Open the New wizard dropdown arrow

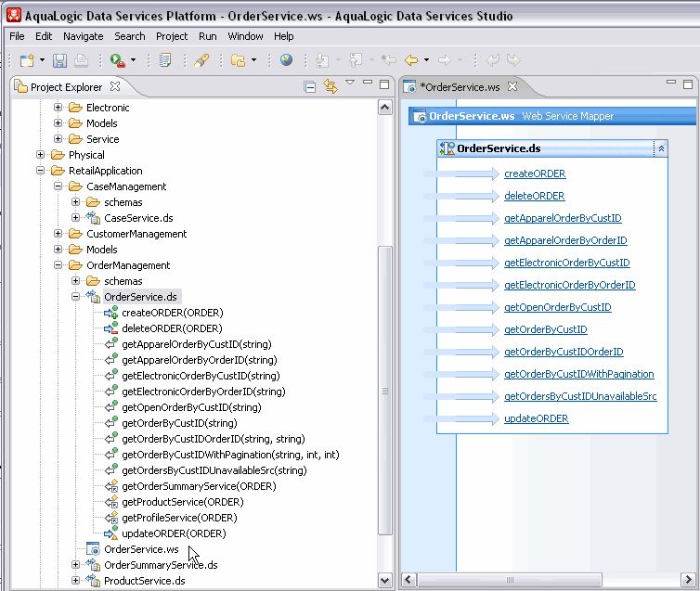(42, 59)
